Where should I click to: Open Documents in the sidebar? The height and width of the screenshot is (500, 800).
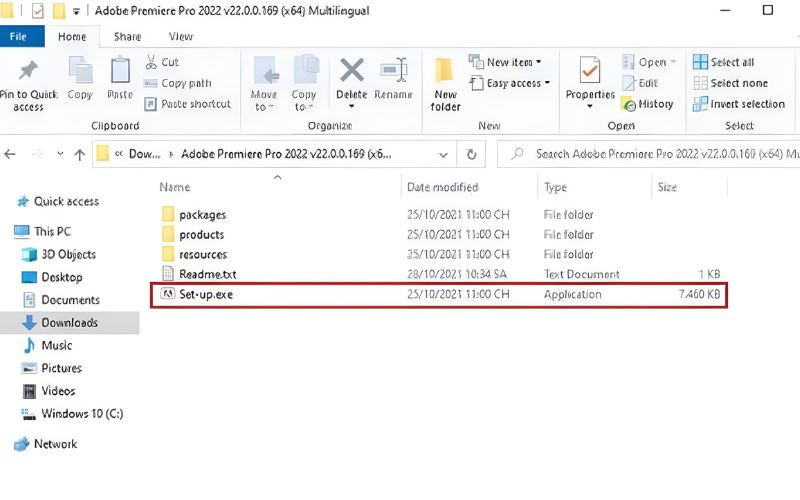61,300
